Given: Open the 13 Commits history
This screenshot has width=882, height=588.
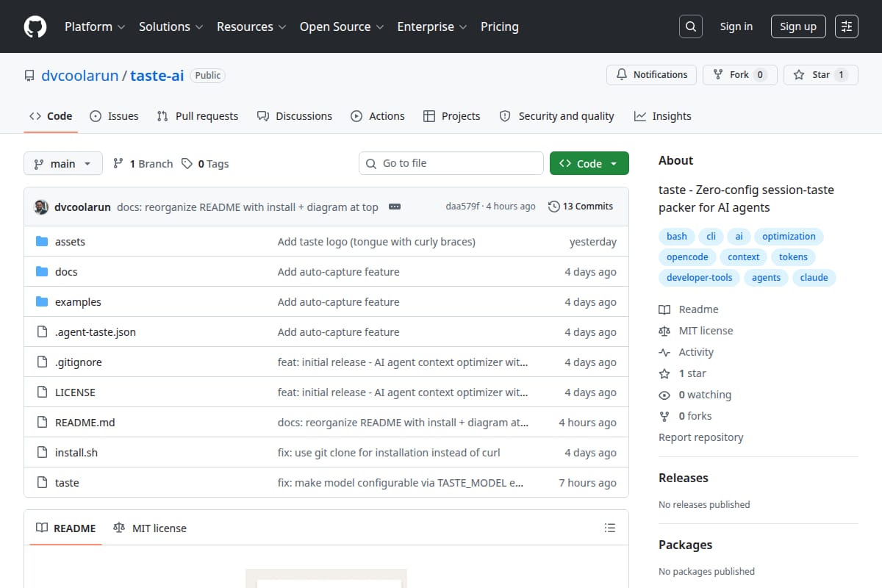Looking at the screenshot, I should (x=581, y=207).
